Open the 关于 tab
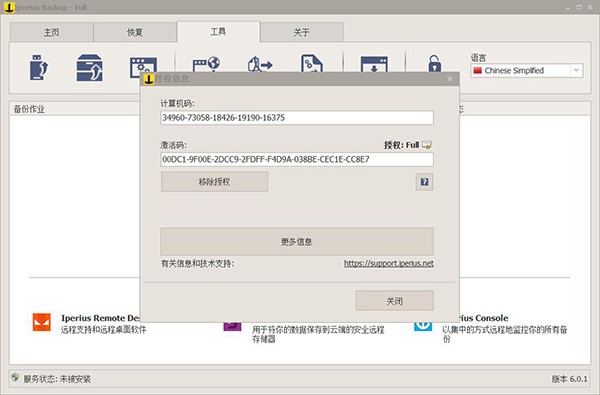Viewport: 600px width, 395px height. 302,32
